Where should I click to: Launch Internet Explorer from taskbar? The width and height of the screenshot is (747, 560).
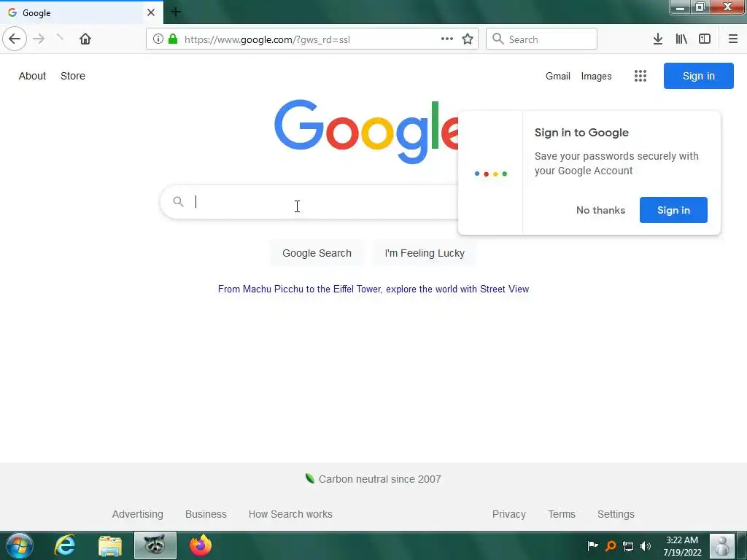(64, 545)
